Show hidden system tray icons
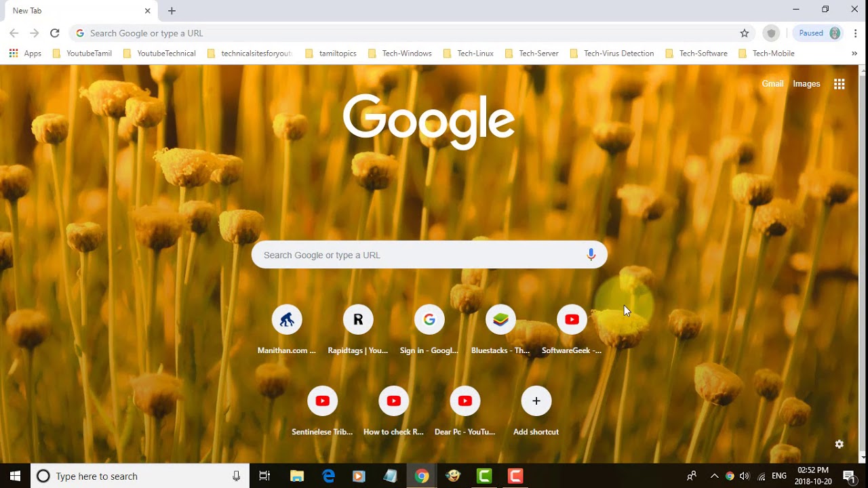This screenshot has height=488, width=868. tap(714, 476)
